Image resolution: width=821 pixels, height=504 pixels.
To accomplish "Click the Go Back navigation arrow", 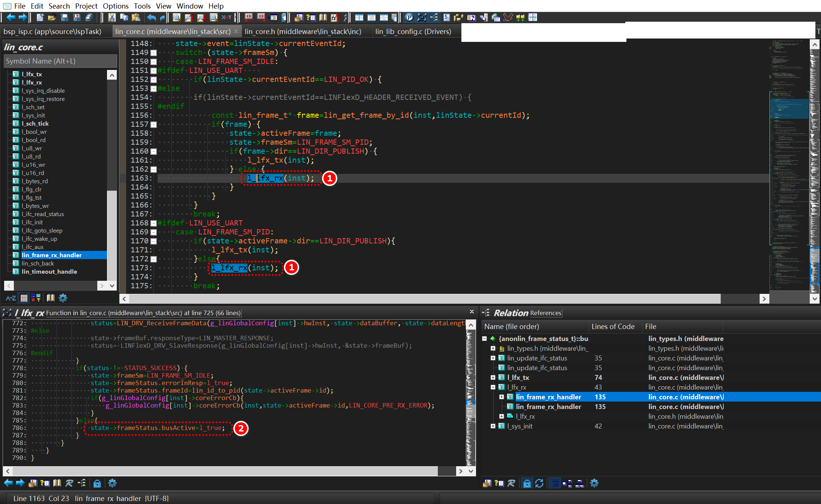I will tap(10, 17).
